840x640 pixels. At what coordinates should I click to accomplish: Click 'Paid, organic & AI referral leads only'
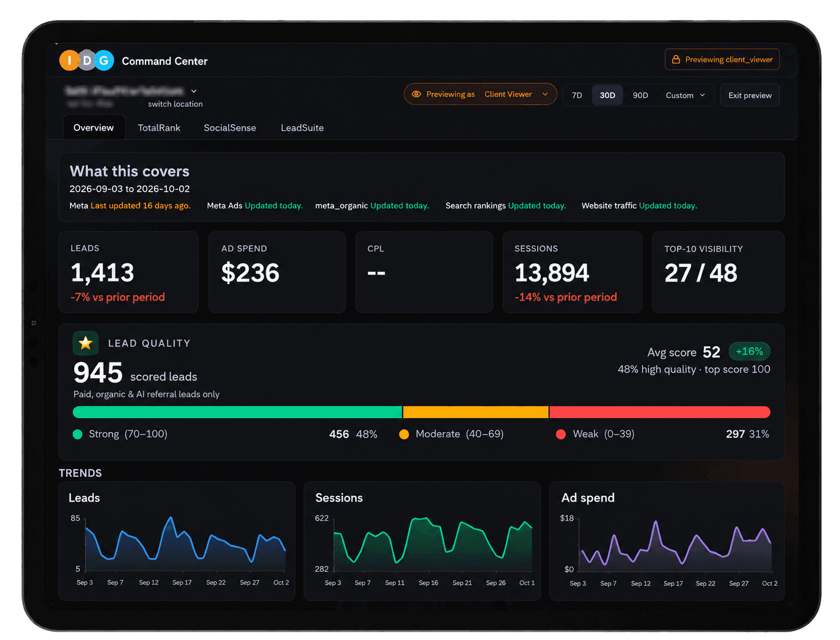(146, 394)
